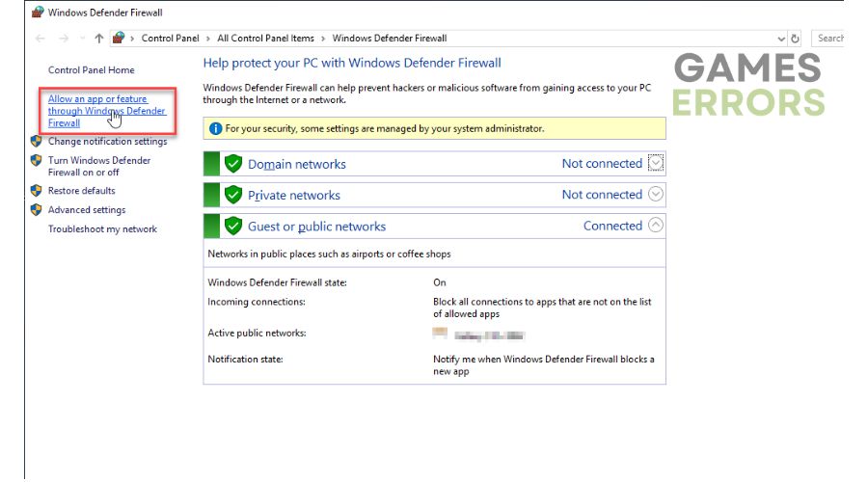
Task: Click the security managed by administrator message
Action: pyautogui.click(x=385, y=129)
